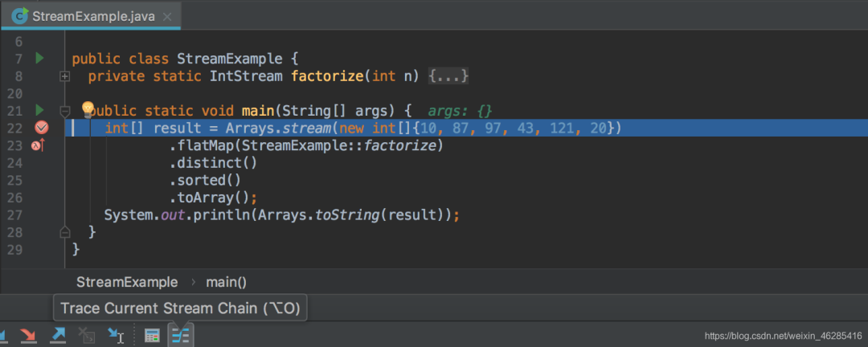The image size is (868, 347).
Task: Click 'Arrays.stream' call on line 22
Action: tap(278, 129)
